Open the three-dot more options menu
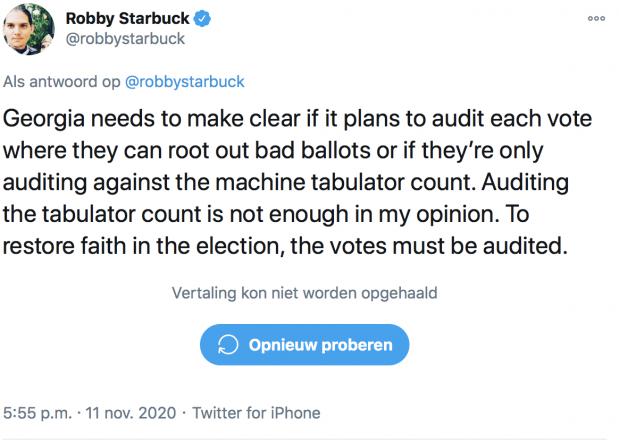This screenshot has height=444, width=619. click(x=596, y=19)
